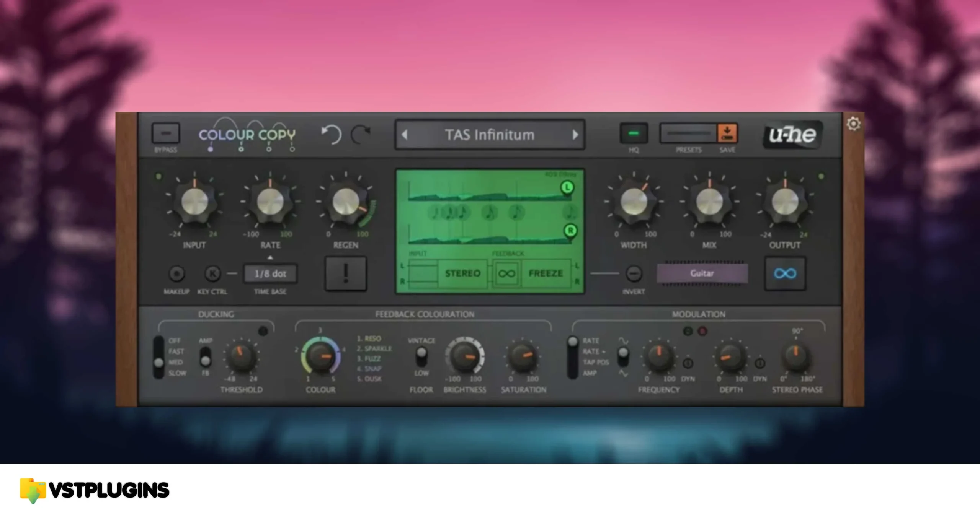The height and width of the screenshot is (519, 980).
Task: Click the undo arrow icon
Action: tap(331, 134)
